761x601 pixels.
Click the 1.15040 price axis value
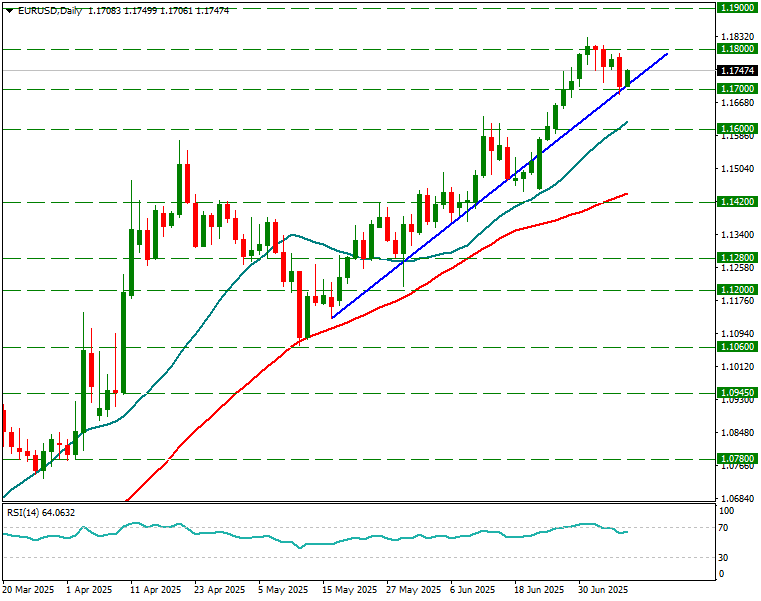pos(738,168)
